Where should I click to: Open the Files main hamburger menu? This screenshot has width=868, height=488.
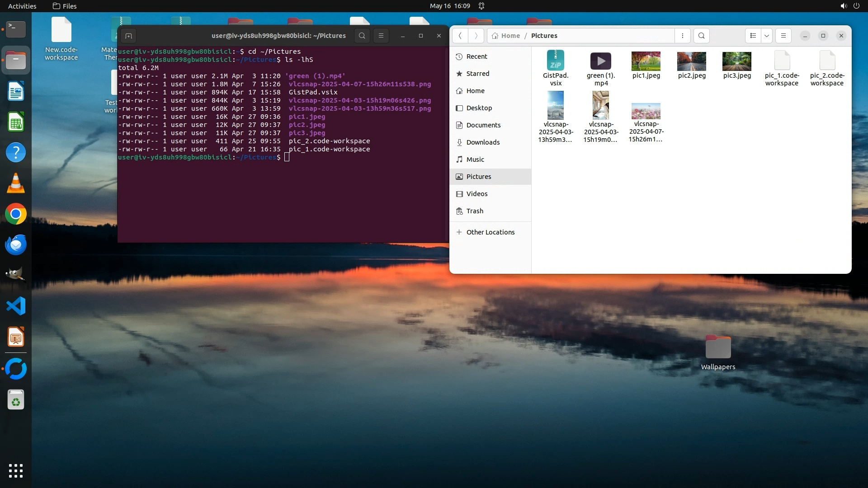[783, 36]
